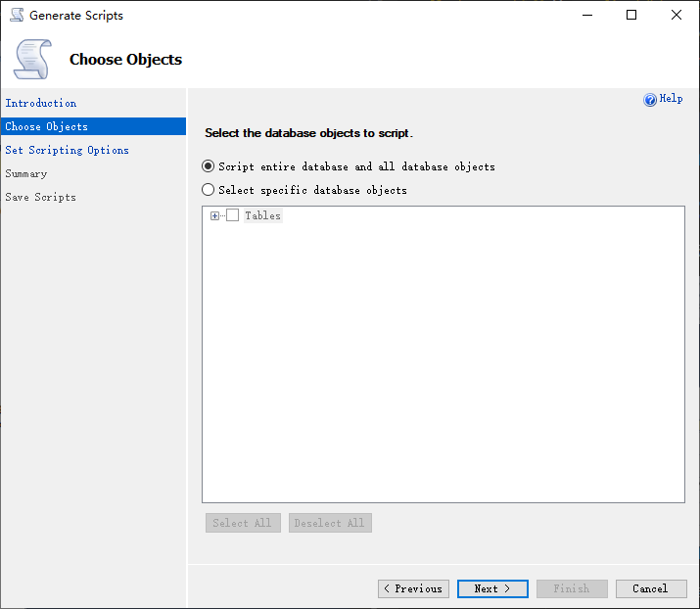Click the Save Scripts step in sidebar
This screenshot has height=609, width=700.
tap(40, 197)
